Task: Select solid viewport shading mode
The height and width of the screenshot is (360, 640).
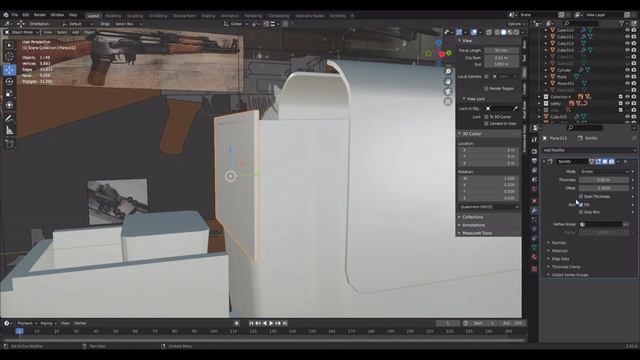Action: pyautogui.click(x=503, y=32)
